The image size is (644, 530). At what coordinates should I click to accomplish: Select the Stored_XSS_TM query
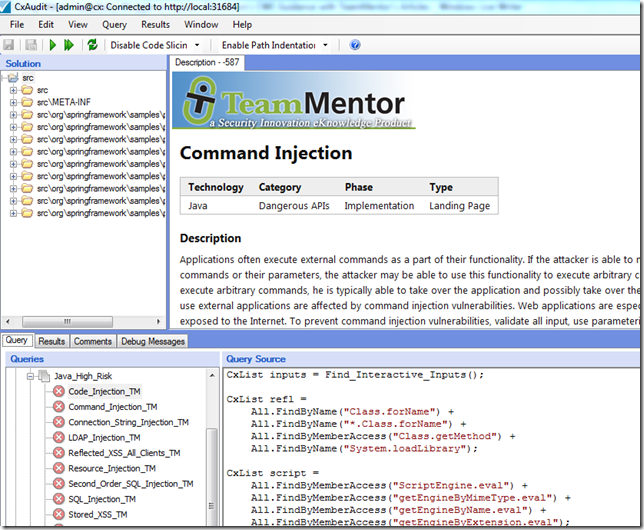(x=98, y=514)
